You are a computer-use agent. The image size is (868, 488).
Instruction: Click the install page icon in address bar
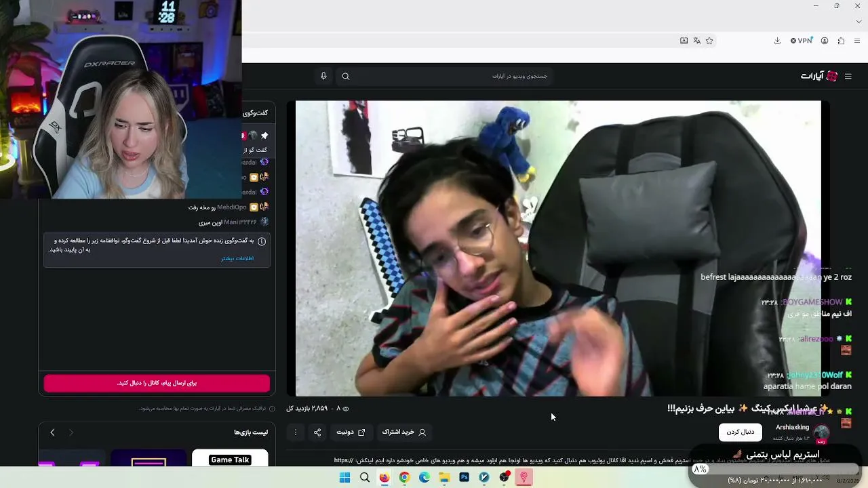(684, 41)
